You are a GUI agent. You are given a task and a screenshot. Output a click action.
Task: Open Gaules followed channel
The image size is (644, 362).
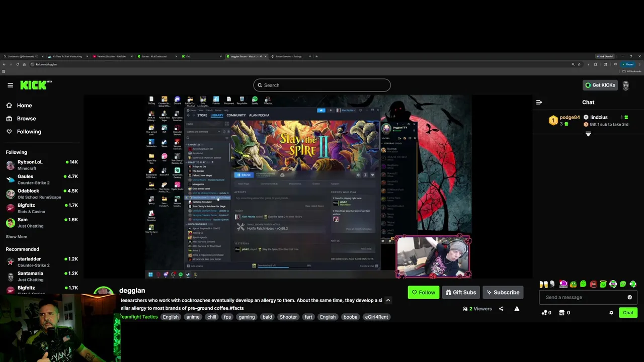[42, 179]
